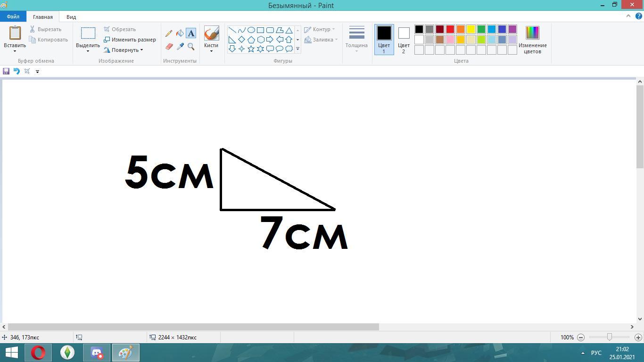Click the Cut (Вырезать) button

pyautogui.click(x=45, y=29)
